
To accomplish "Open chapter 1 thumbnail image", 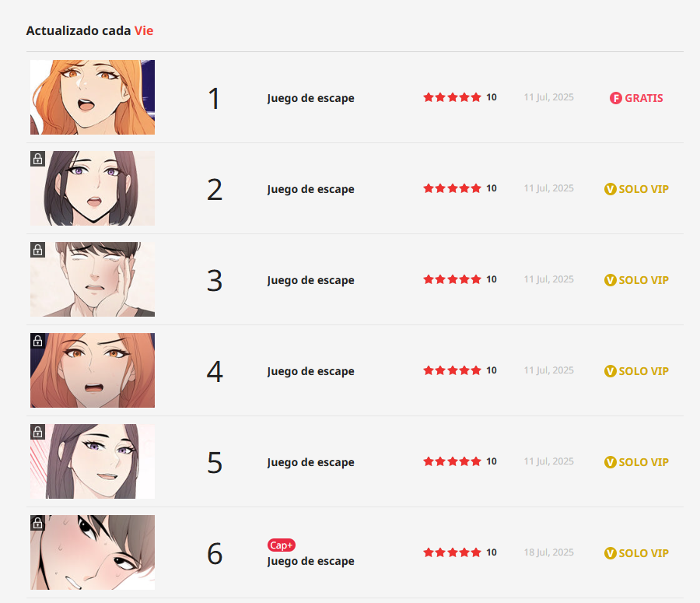I will 93,97.
